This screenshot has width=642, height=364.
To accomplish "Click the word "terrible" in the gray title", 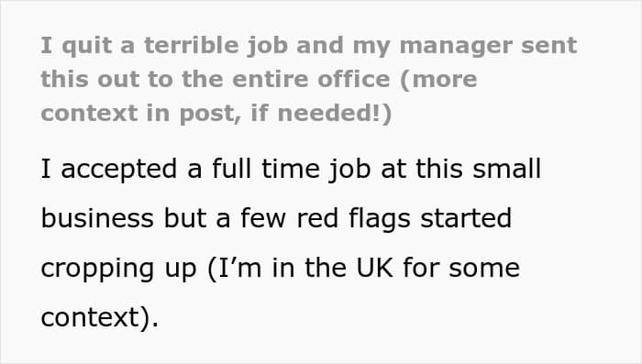I will click(x=191, y=45).
